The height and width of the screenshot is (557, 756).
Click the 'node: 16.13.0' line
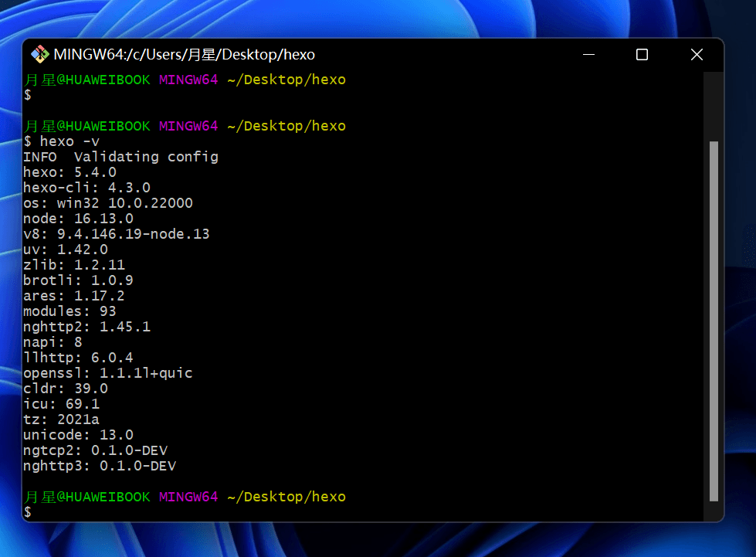click(79, 219)
